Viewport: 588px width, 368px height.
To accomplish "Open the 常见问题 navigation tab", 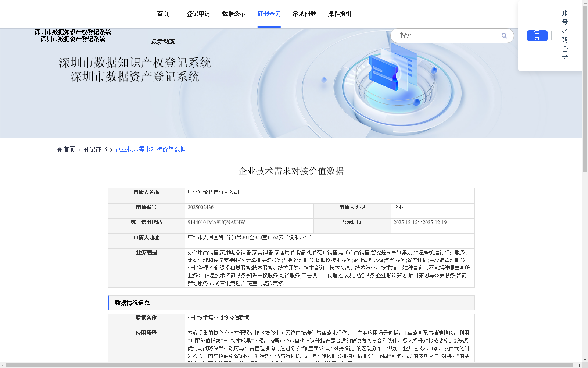I will 304,14.
